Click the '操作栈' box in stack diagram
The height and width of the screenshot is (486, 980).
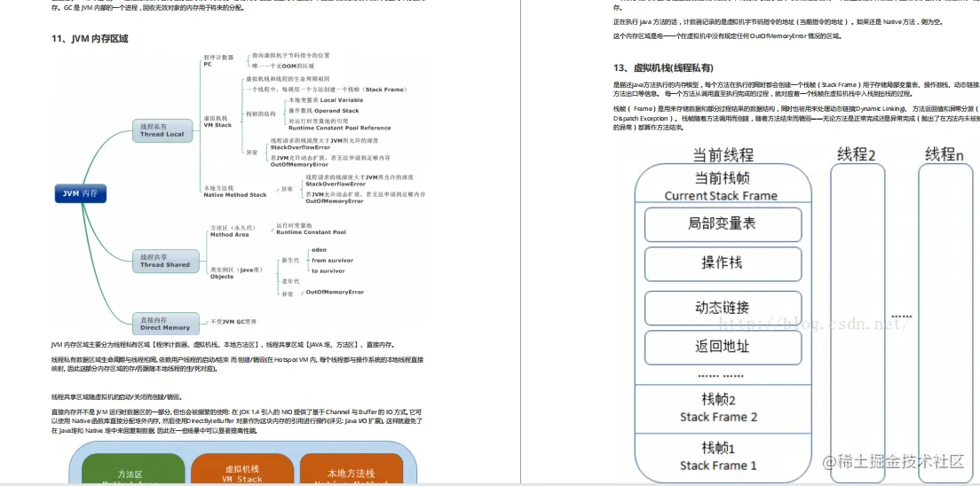click(723, 263)
